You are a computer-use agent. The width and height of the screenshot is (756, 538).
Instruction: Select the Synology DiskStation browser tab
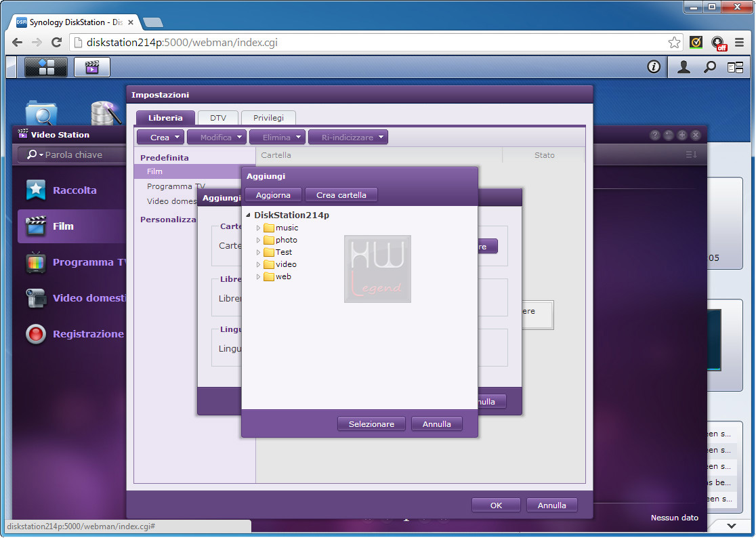[75, 22]
